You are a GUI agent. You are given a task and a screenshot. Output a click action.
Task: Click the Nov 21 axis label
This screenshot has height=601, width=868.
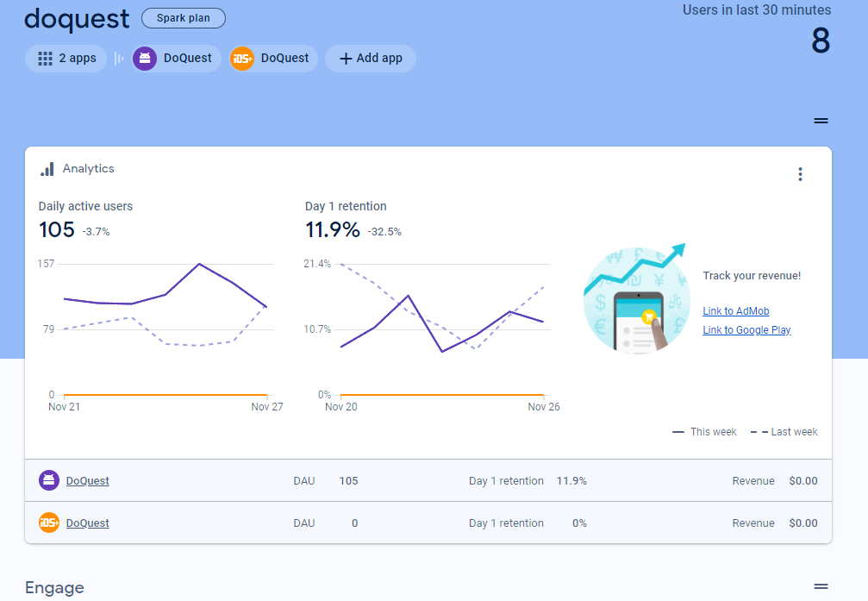(64, 407)
